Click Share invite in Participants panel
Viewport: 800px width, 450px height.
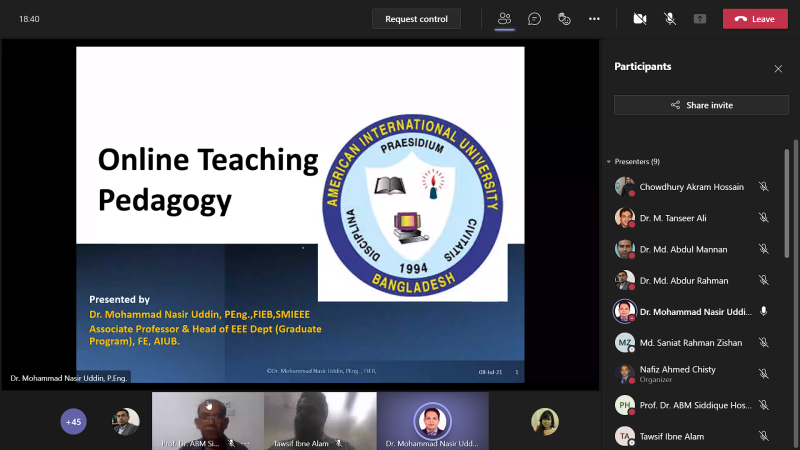pyautogui.click(x=701, y=105)
